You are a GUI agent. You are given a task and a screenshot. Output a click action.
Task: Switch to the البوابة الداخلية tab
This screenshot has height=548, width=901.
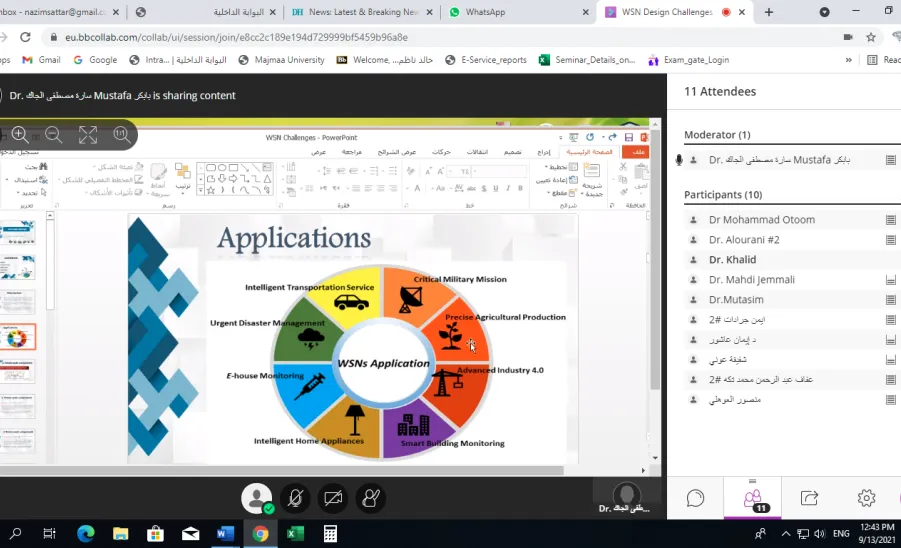pos(204,12)
